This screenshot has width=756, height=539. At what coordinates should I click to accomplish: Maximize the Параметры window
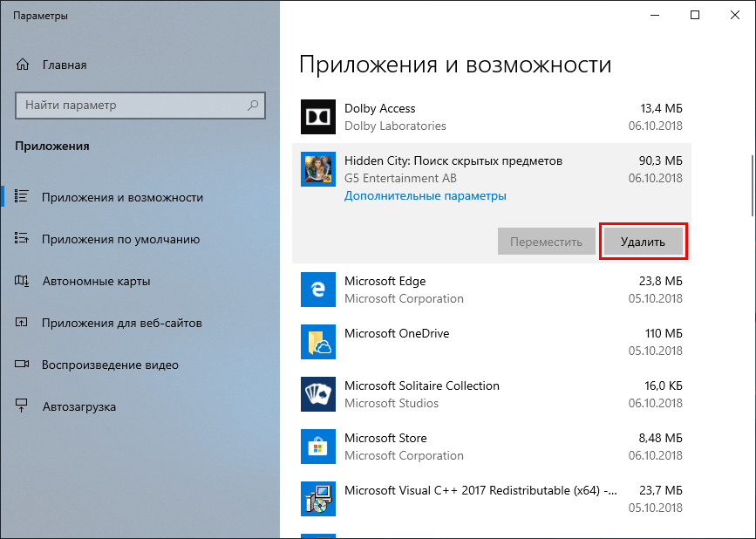(x=695, y=15)
